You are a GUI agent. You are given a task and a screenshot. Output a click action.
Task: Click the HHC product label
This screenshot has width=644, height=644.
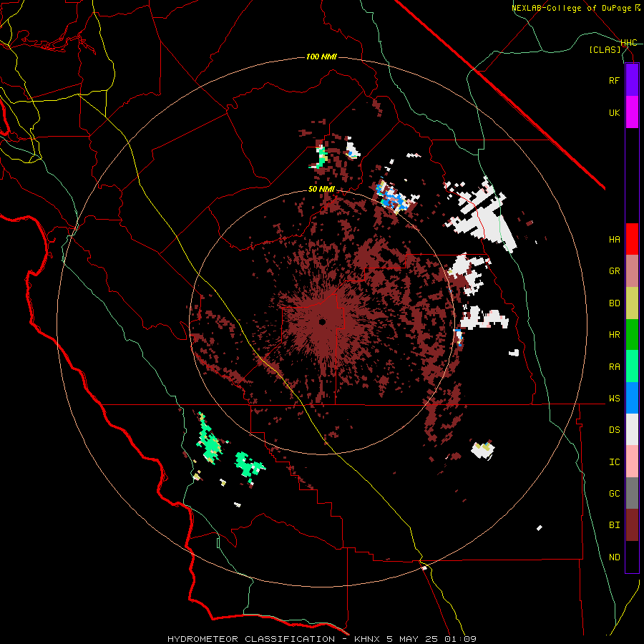(629, 43)
